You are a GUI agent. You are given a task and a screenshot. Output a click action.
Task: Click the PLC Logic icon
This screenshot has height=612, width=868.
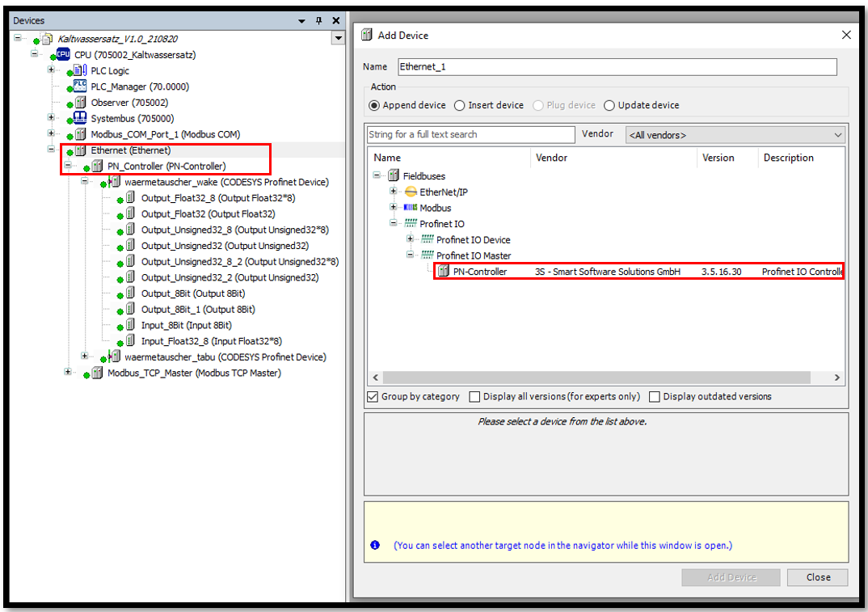[80, 71]
